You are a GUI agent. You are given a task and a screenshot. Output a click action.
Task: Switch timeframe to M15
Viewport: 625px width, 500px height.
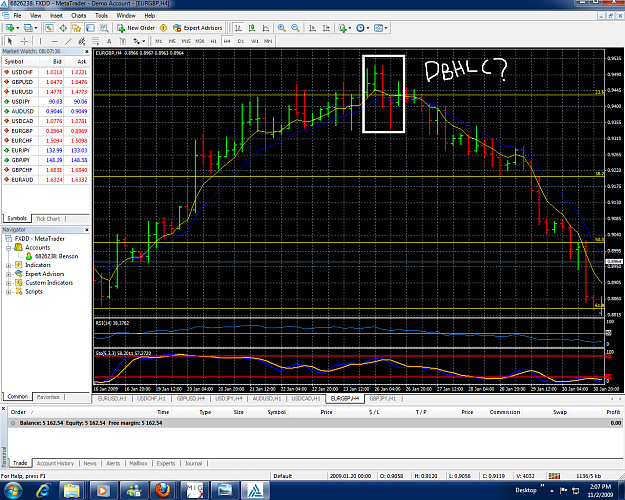pos(186,41)
